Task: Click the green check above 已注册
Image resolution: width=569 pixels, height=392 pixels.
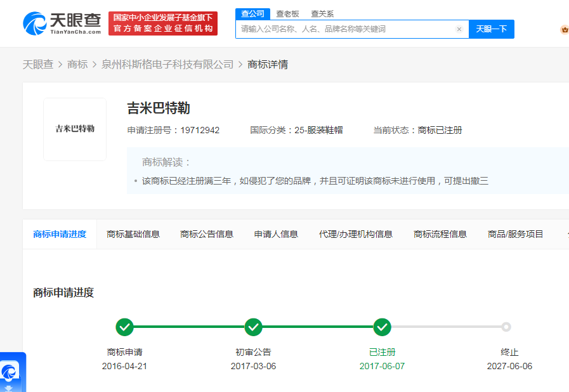Action: pos(382,327)
